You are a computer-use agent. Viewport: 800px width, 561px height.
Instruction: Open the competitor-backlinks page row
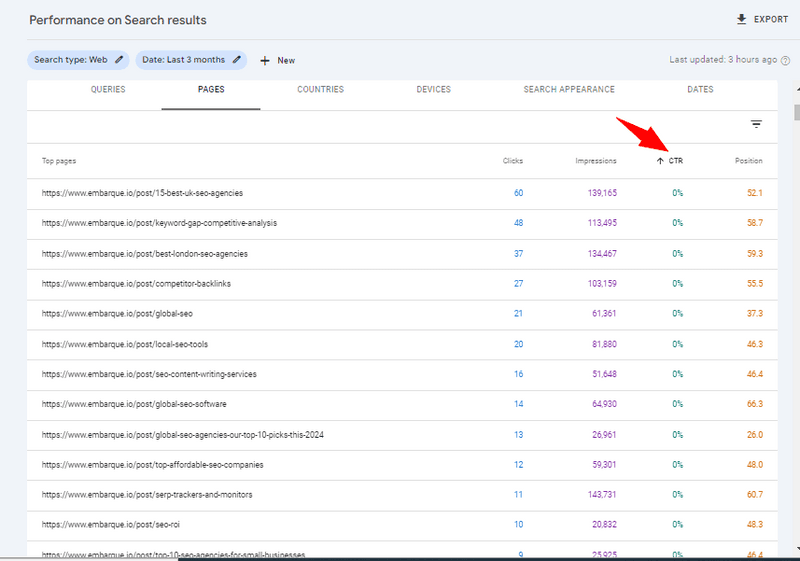pyautogui.click(x=402, y=284)
